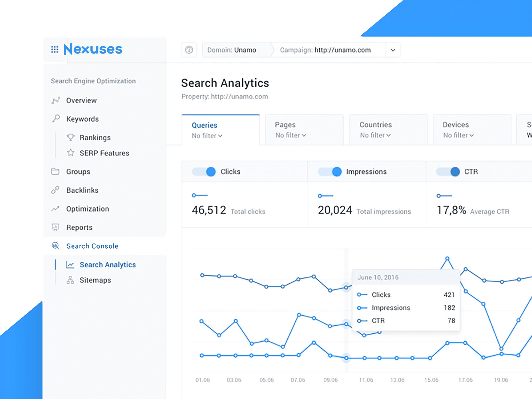The height and width of the screenshot is (399, 532).
Task: Toggle the Impressions switch off
Action: (x=330, y=171)
